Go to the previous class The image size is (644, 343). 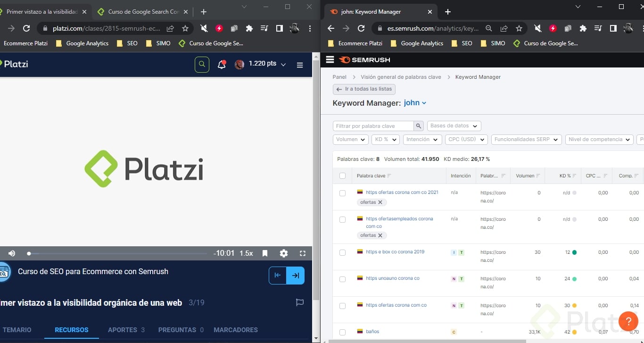pos(278,276)
